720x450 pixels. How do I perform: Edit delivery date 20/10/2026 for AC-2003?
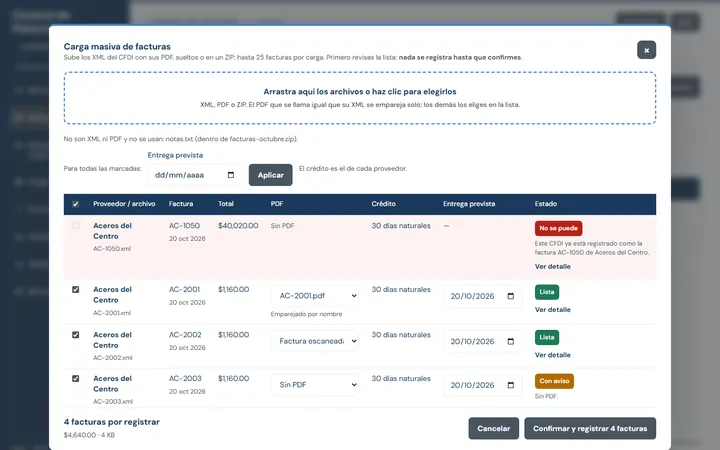click(x=482, y=385)
